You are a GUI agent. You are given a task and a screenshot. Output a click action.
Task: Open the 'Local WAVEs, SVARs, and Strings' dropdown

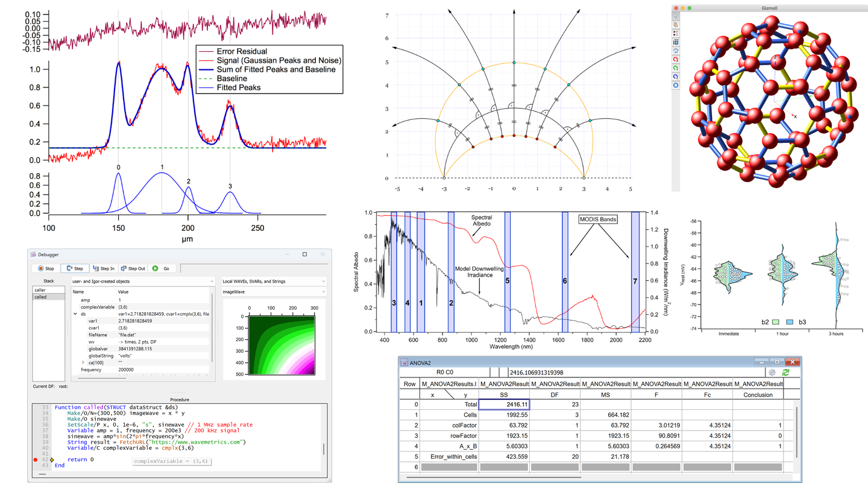click(273, 281)
